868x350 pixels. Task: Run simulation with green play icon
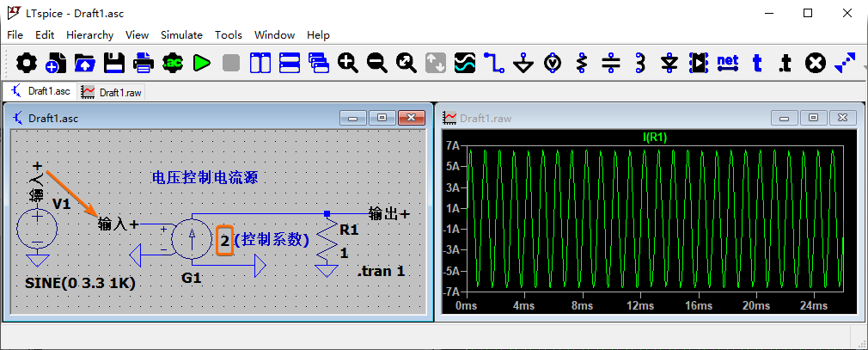202,63
